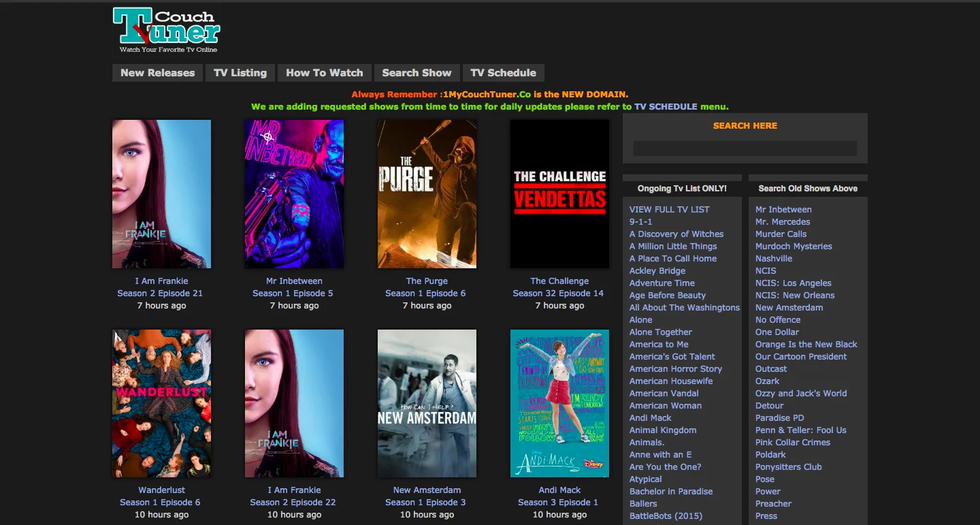The image size is (980, 525).
Task: Select I Am Frankie Season 2 Episode 21 link
Action: 161,287
